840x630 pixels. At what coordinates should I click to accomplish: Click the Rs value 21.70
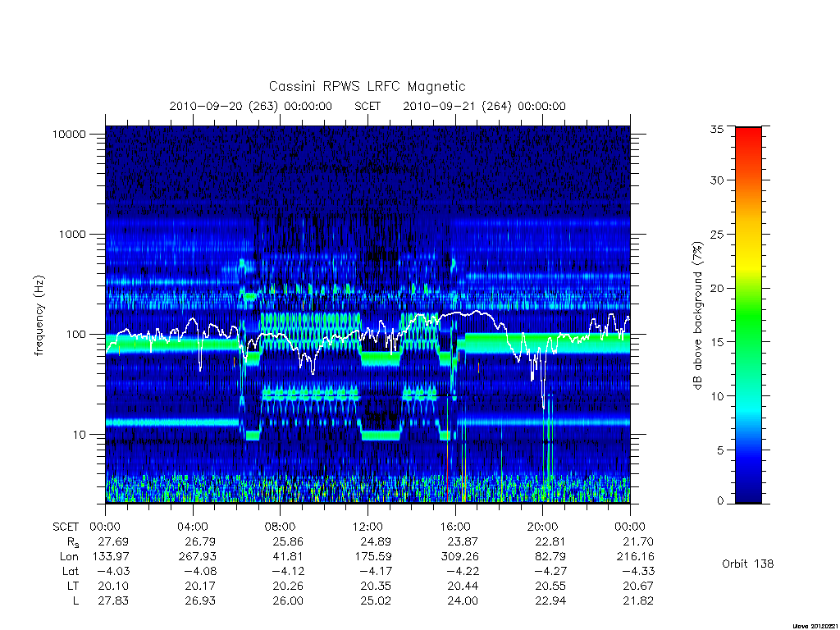coord(638,541)
